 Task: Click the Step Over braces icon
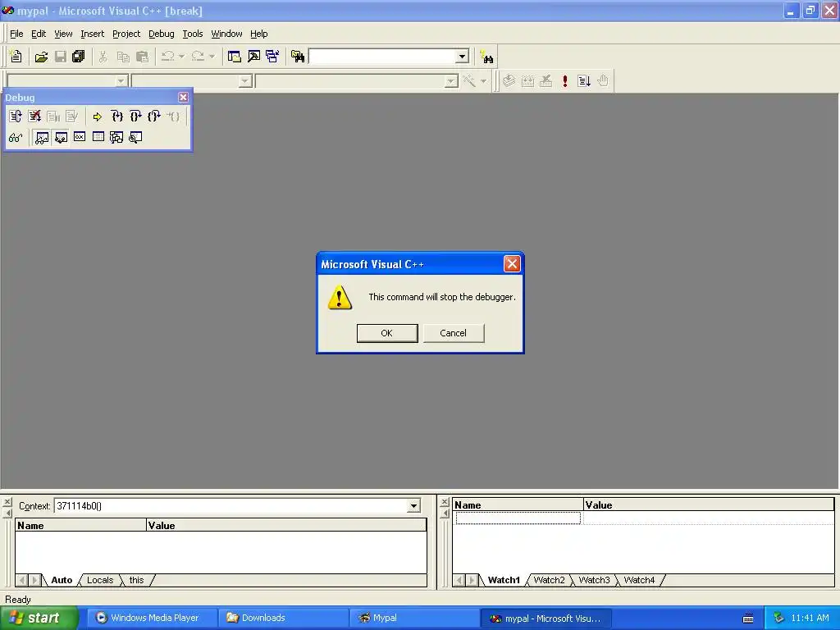tap(135, 116)
